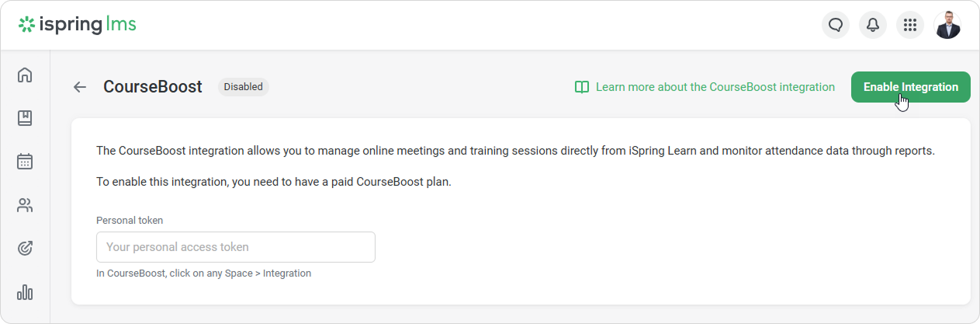
Task: Click the open-book icon beside Learn more
Action: [581, 87]
